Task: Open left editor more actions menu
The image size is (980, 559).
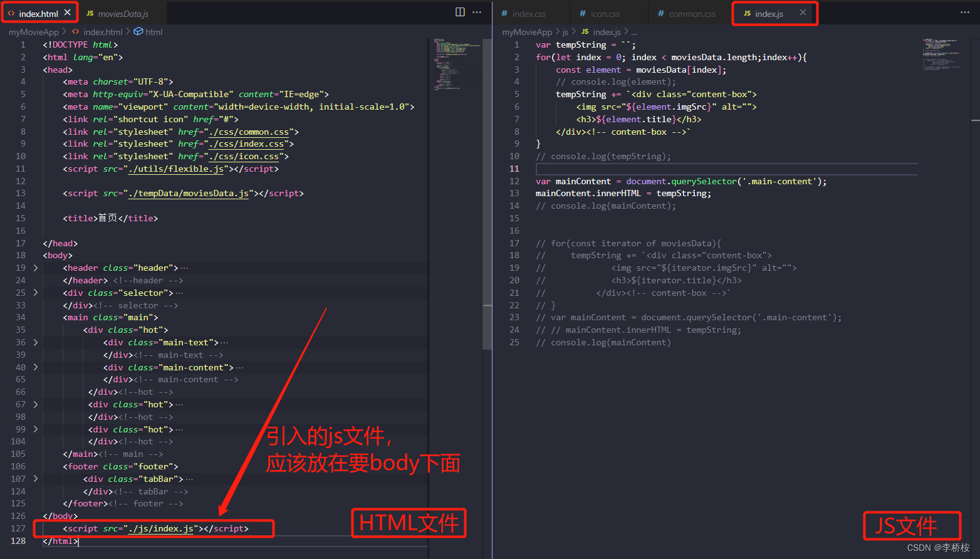Action: (477, 12)
